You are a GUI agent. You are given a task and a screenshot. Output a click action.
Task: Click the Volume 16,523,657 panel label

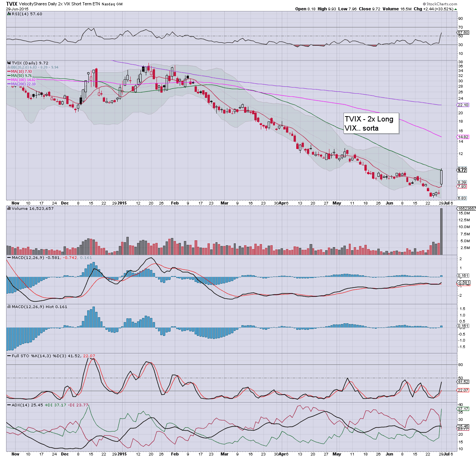pyautogui.click(x=33, y=208)
